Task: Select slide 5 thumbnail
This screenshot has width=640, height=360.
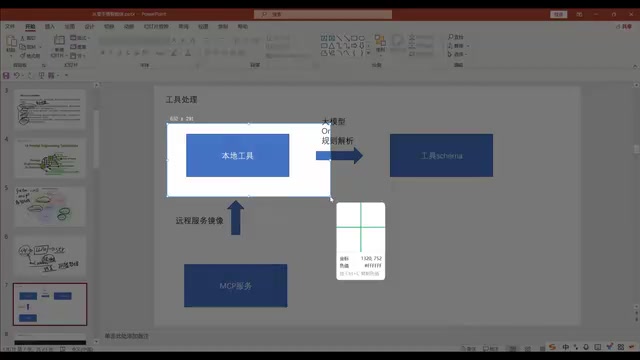Action: pos(50,207)
